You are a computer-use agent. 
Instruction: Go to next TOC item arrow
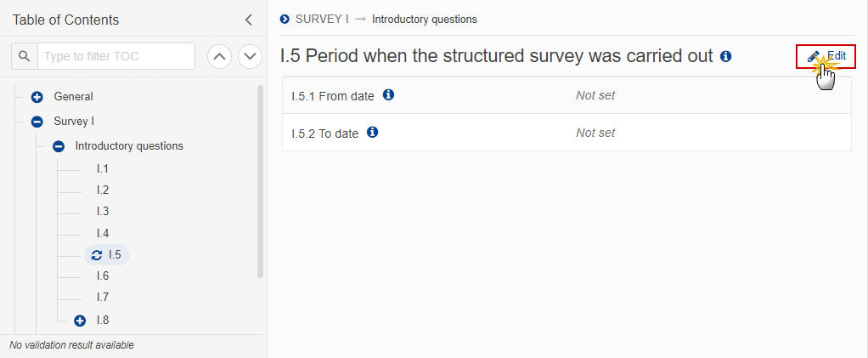click(x=250, y=56)
